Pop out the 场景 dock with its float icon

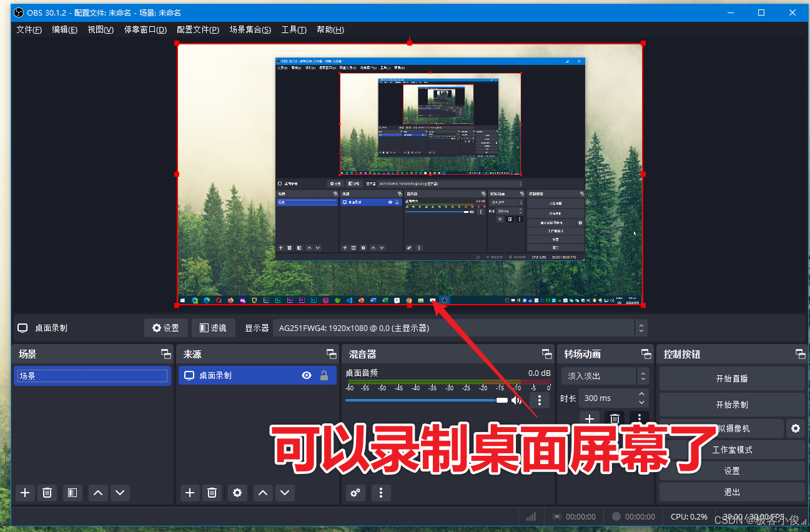[166, 354]
